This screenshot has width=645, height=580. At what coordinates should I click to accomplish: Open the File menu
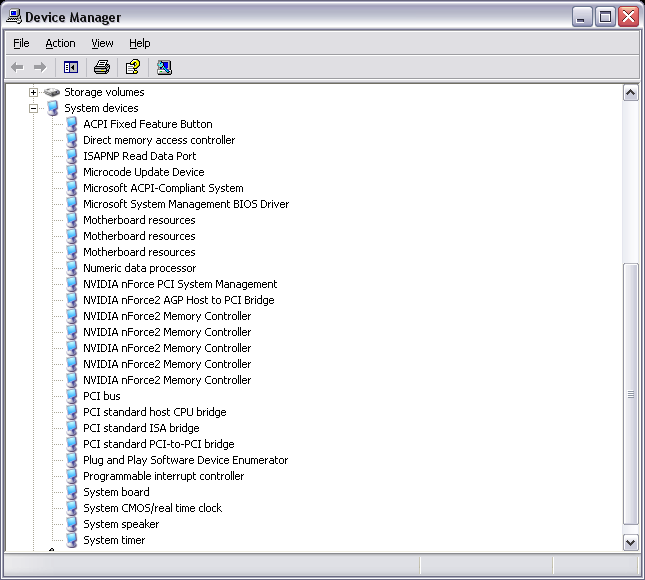coord(21,43)
